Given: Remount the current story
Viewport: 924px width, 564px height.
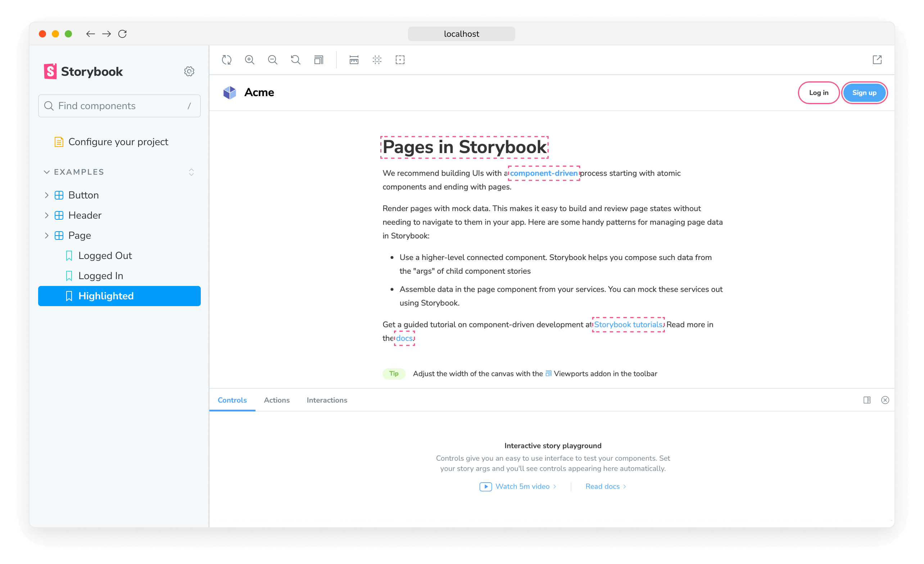Looking at the screenshot, I should (226, 60).
